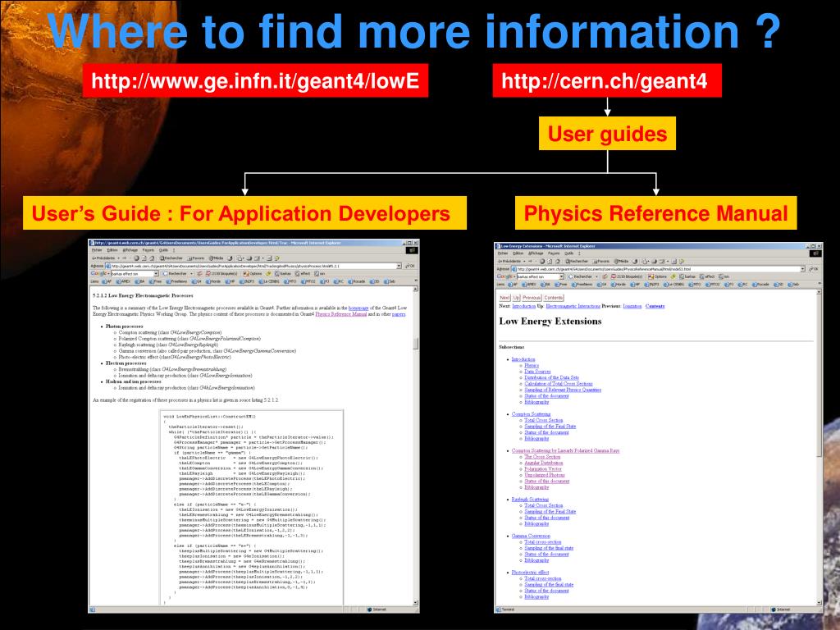
Task: Open the Physics Reference Manual link in the left page
Action: 341,314
